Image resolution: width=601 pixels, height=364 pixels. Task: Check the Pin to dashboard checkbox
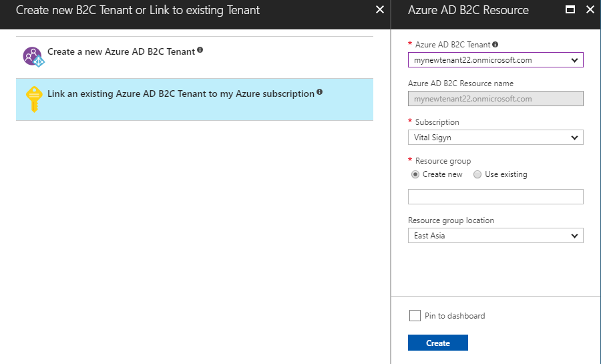point(415,315)
